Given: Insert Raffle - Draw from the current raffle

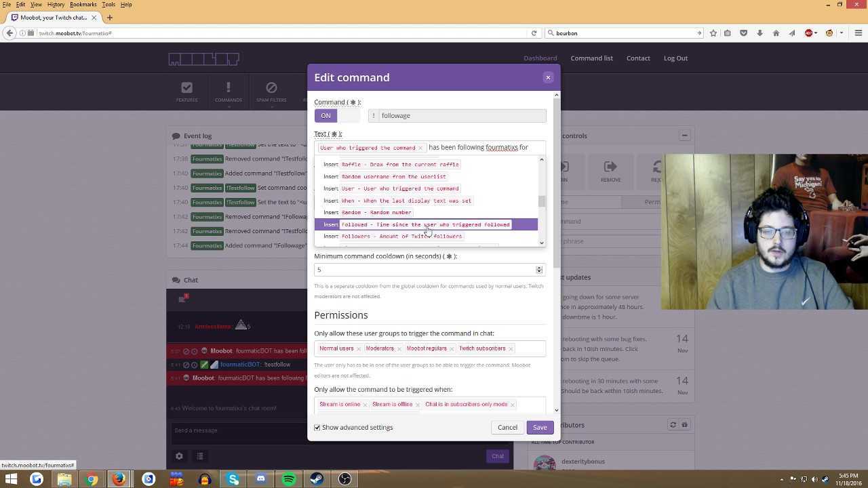Looking at the screenshot, I should (x=426, y=165).
